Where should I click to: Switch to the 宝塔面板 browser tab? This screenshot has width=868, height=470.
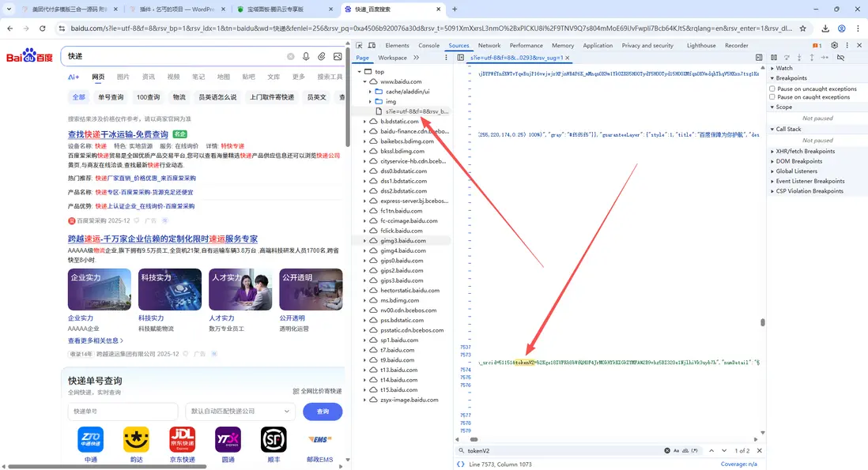(x=284, y=9)
